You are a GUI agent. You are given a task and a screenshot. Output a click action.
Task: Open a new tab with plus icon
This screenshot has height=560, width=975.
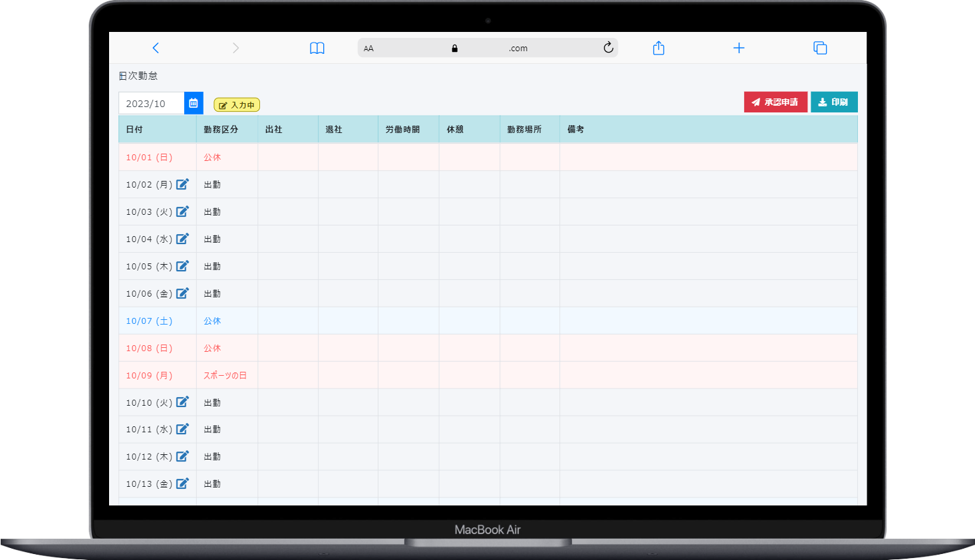point(739,48)
